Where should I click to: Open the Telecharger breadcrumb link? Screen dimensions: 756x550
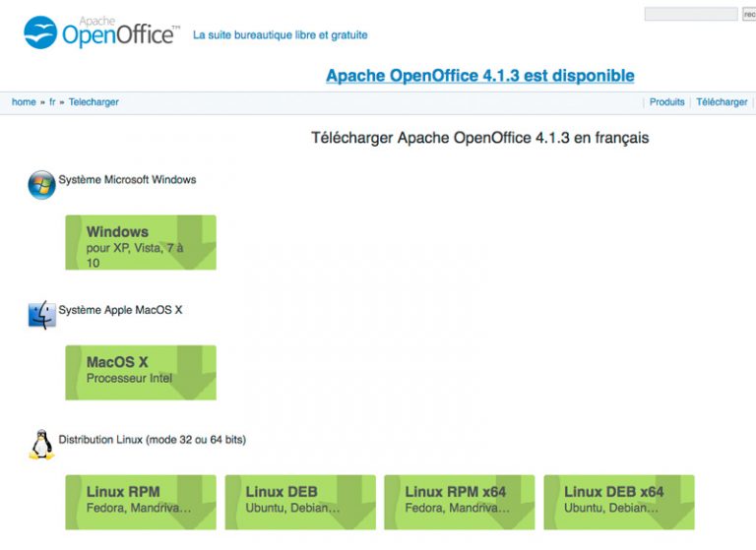click(x=94, y=102)
